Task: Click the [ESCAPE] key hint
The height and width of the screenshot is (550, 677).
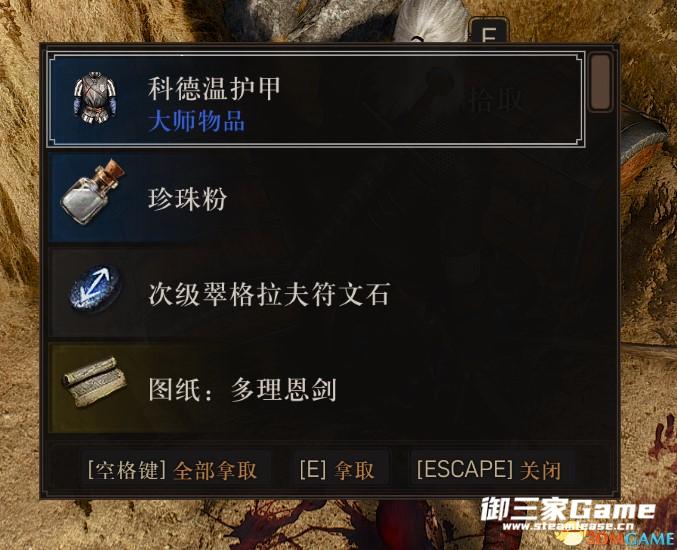Action: (x=465, y=469)
